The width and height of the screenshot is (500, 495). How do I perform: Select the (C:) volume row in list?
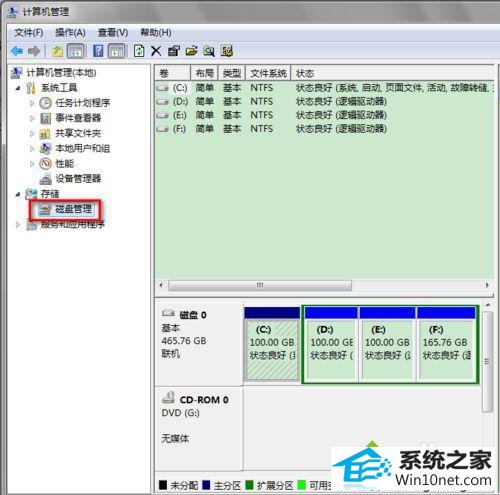(324, 88)
